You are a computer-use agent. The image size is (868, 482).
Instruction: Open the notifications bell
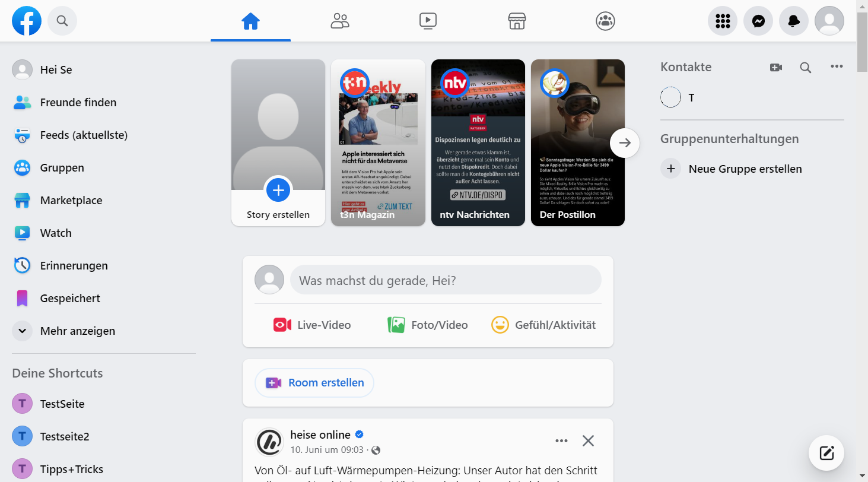pyautogui.click(x=794, y=21)
